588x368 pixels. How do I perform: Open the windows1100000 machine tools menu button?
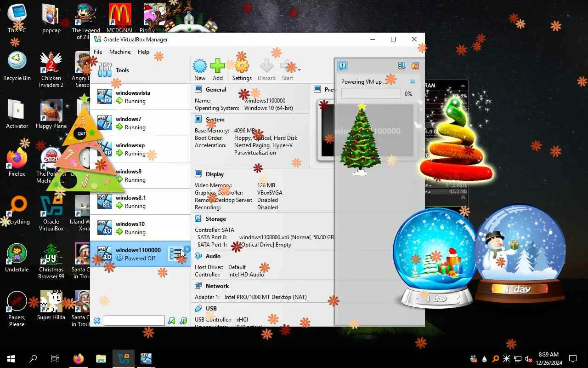tap(176, 253)
